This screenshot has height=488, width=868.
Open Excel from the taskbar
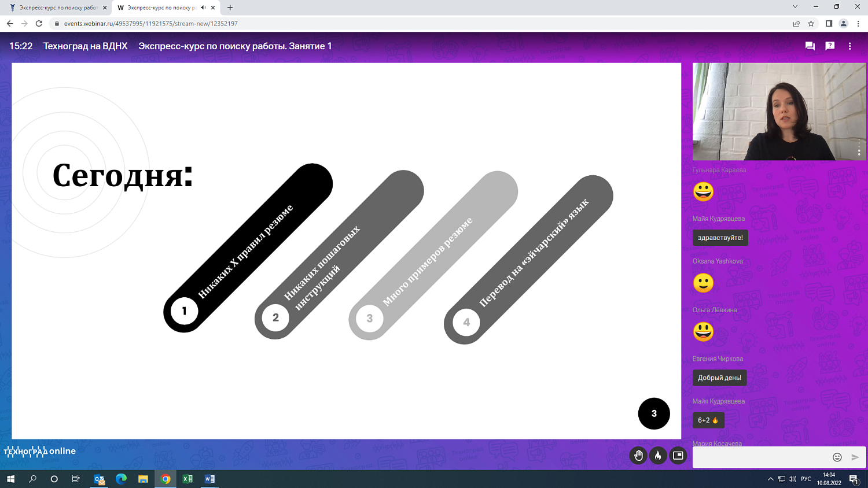point(187,479)
